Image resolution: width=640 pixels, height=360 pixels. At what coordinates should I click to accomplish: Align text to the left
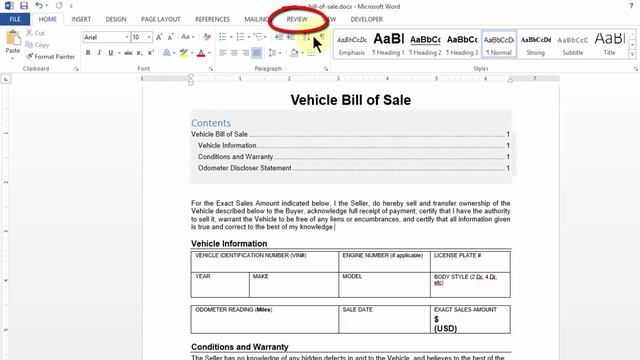[x=223, y=53]
